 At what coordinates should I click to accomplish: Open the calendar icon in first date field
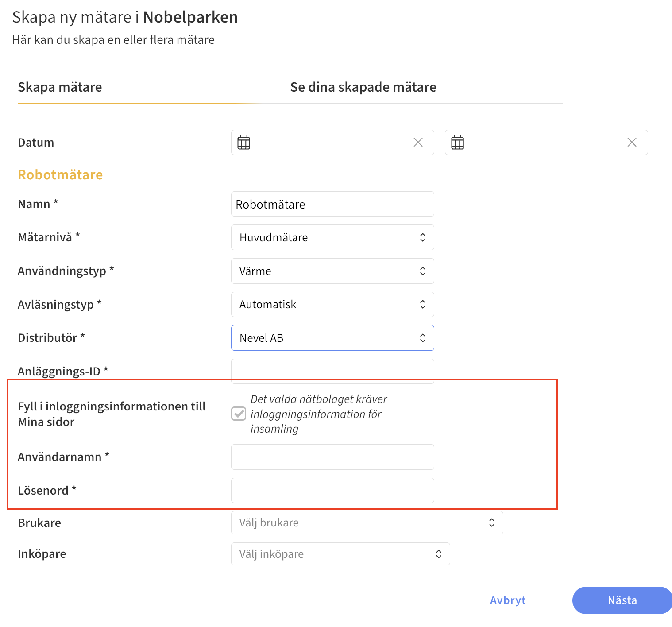(243, 143)
